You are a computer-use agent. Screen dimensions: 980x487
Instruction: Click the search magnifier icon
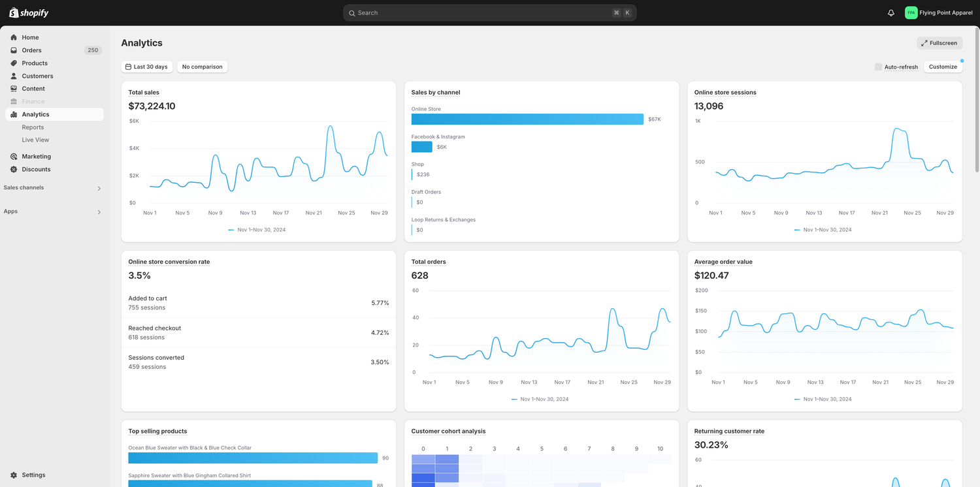[x=352, y=13]
